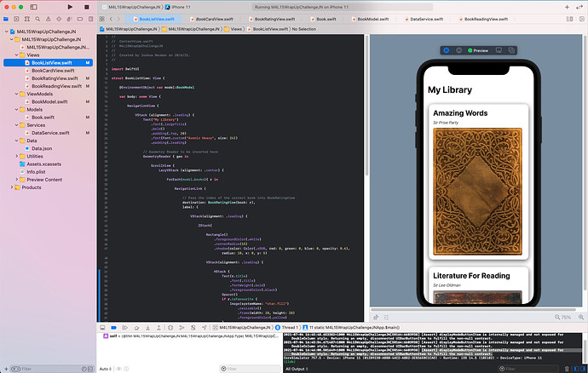Switch to the BookCardView.swift tab
Image resolution: width=588 pixels, height=373 pixels.
(211, 19)
